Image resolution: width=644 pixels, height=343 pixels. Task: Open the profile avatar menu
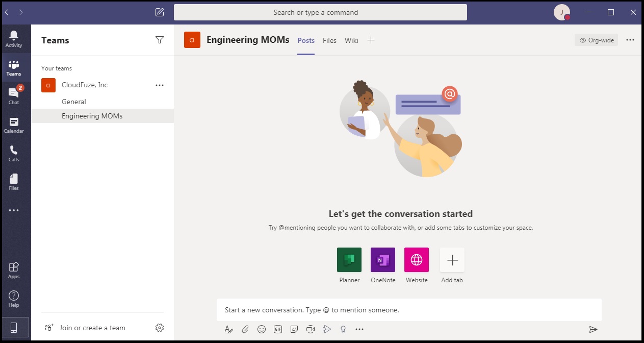coord(562,12)
